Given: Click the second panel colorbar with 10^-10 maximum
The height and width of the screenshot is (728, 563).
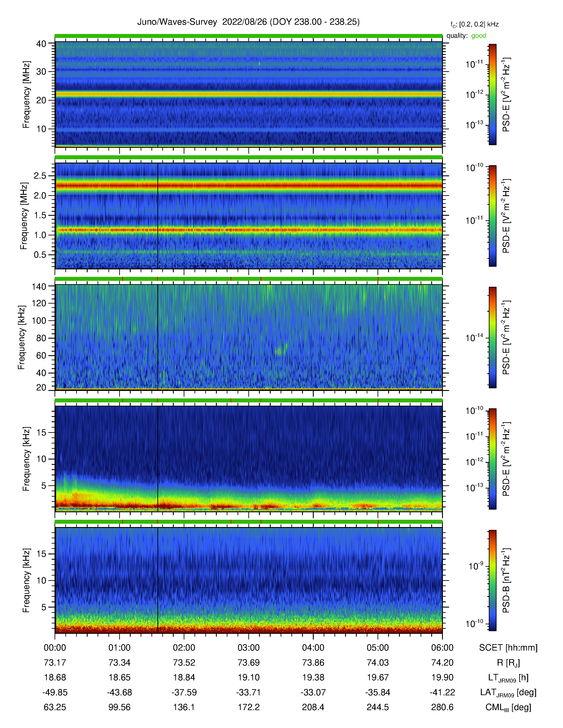Looking at the screenshot, I should click(x=492, y=216).
